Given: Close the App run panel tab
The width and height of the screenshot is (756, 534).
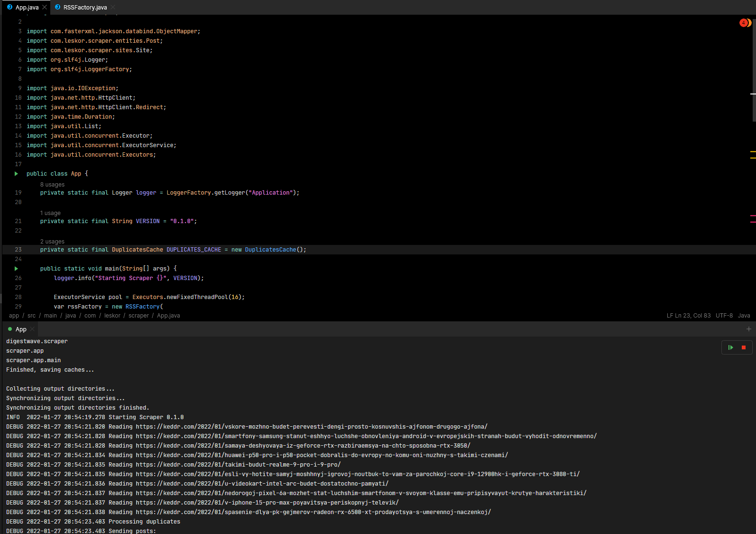Looking at the screenshot, I should [x=32, y=329].
